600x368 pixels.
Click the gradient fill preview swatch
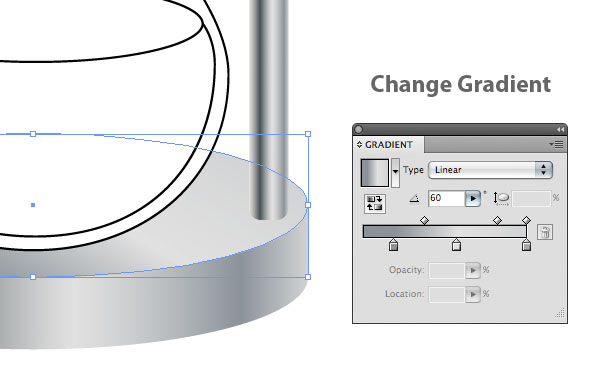pyautogui.click(x=375, y=173)
